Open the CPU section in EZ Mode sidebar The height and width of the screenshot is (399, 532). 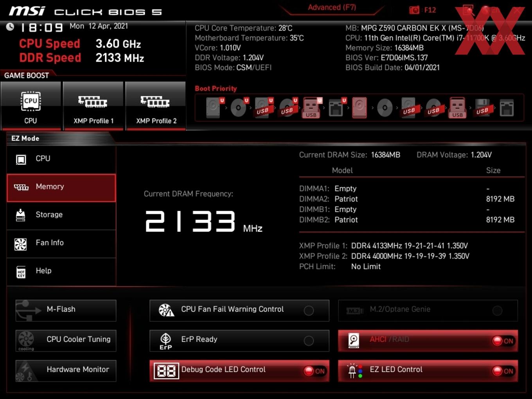pyautogui.click(x=61, y=159)
